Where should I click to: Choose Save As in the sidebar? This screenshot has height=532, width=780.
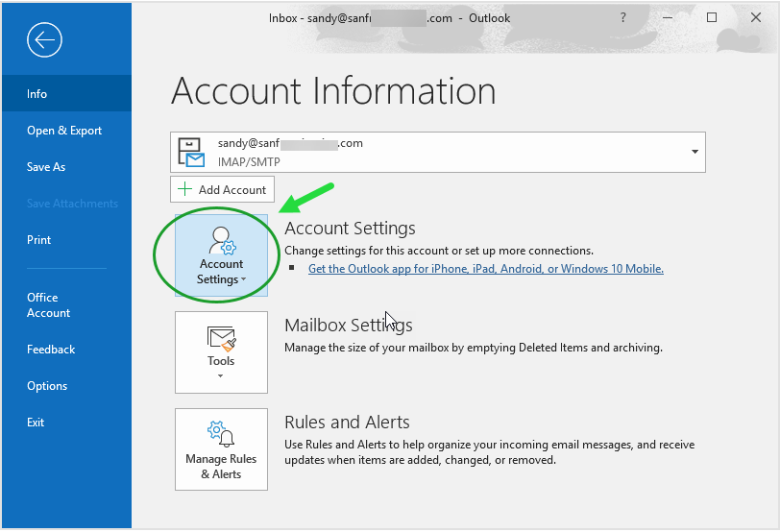(46, 167)
